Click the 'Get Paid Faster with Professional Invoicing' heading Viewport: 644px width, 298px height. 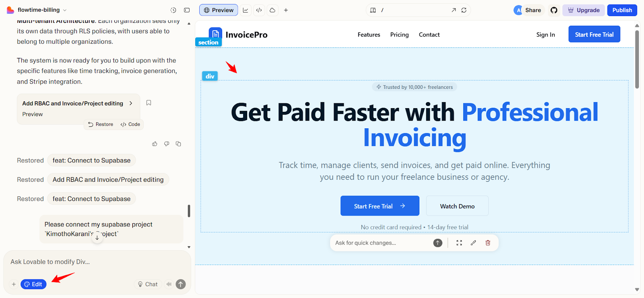415,125
